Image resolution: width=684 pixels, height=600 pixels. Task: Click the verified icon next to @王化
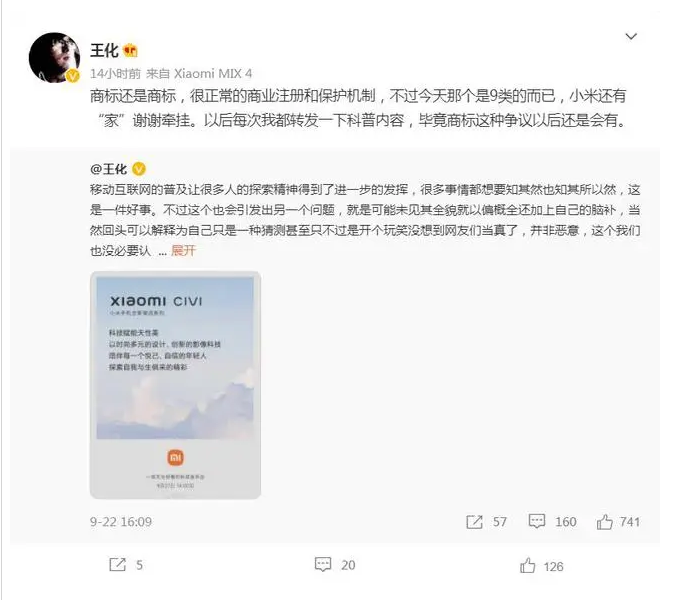pos(139,168)
